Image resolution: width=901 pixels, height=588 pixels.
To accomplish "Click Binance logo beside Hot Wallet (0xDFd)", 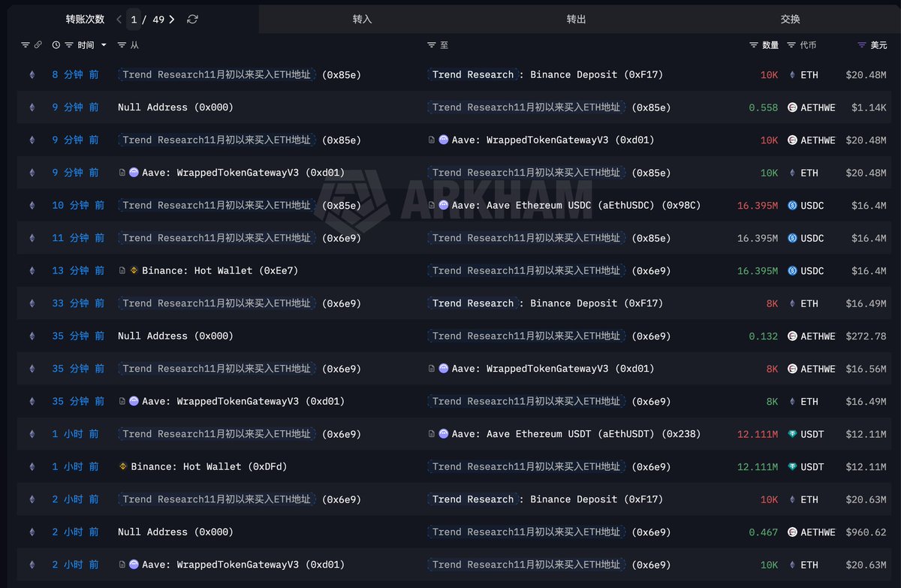I will click(123, 467).
